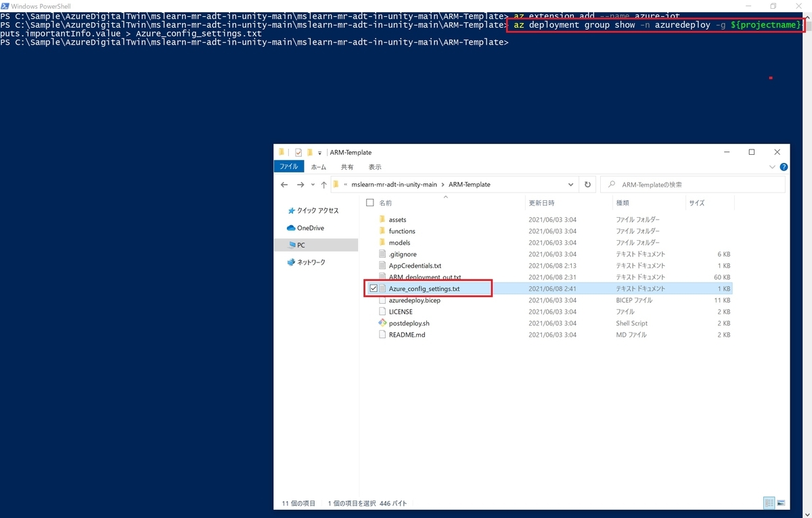The width and height of the screenshot is (812, 518).
Task: Expand the Explorer ribbon with the chevron
Action: [x=773, y=167]
